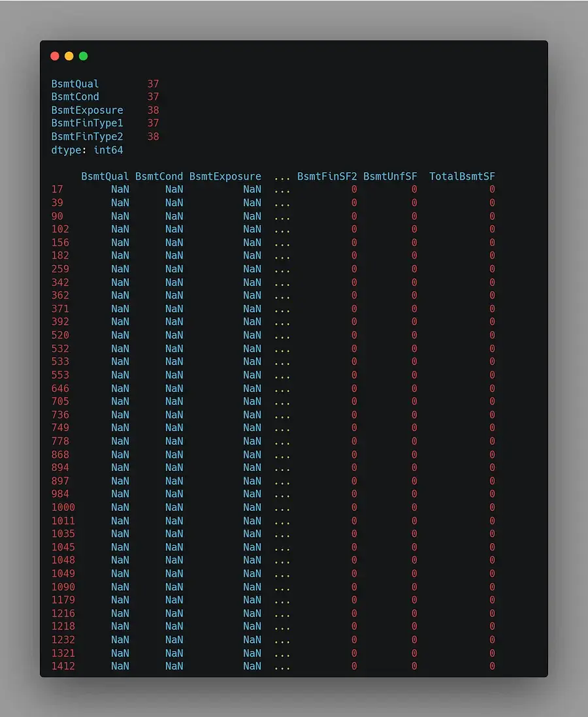The height and width of the screenshot is (717, 588).
Task: Click row index 371
Action: 60,309
